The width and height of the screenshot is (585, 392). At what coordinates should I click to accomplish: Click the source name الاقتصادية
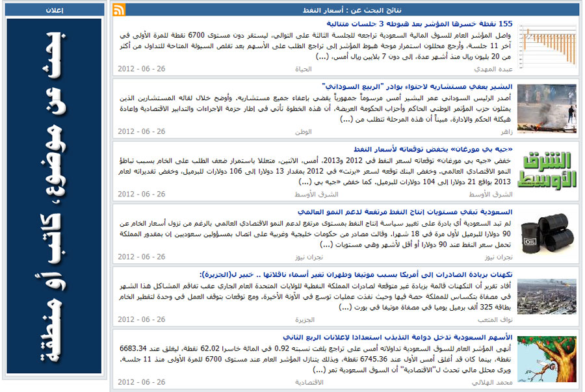tap(309, 382)
